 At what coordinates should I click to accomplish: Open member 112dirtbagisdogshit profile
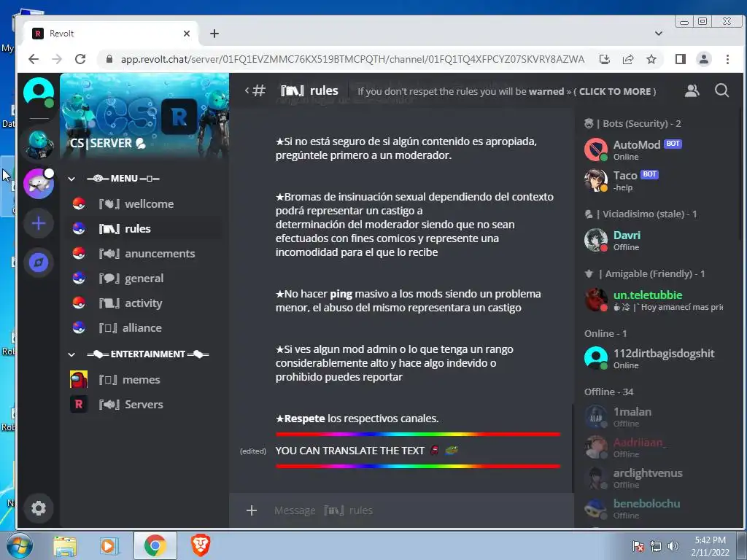[654, 359]
